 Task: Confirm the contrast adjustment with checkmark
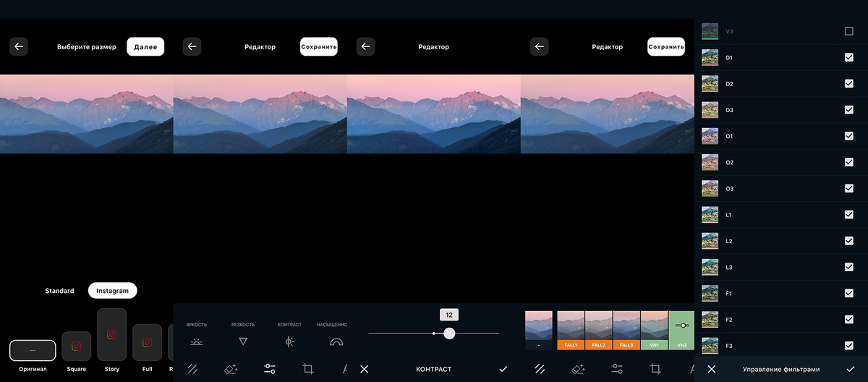(503, 369)
